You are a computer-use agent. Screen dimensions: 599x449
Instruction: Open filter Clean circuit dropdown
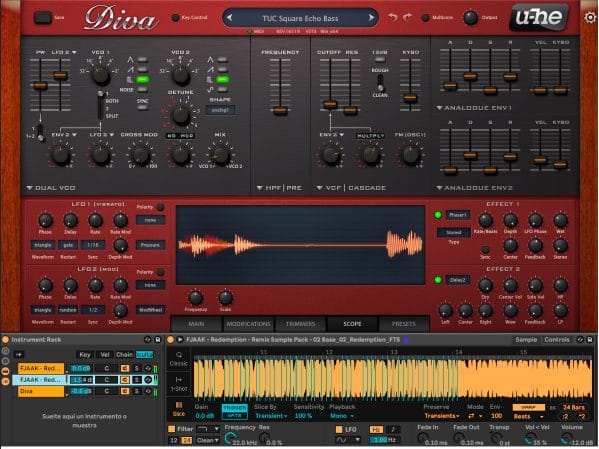coord(207,440)
